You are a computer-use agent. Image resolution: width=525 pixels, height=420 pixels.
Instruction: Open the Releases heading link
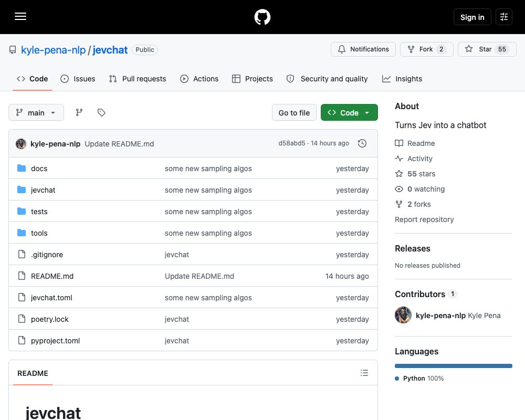pyautogui.click(x=413, y=248)
